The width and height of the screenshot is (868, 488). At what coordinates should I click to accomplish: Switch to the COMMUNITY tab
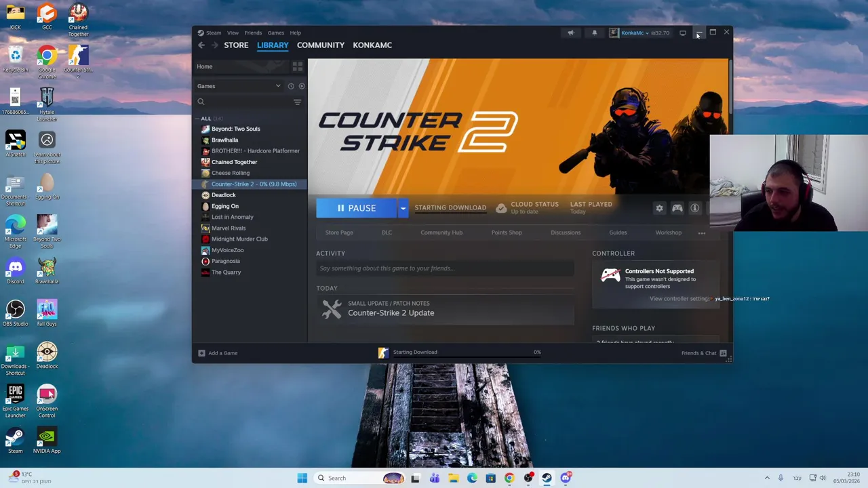point(321,45)
